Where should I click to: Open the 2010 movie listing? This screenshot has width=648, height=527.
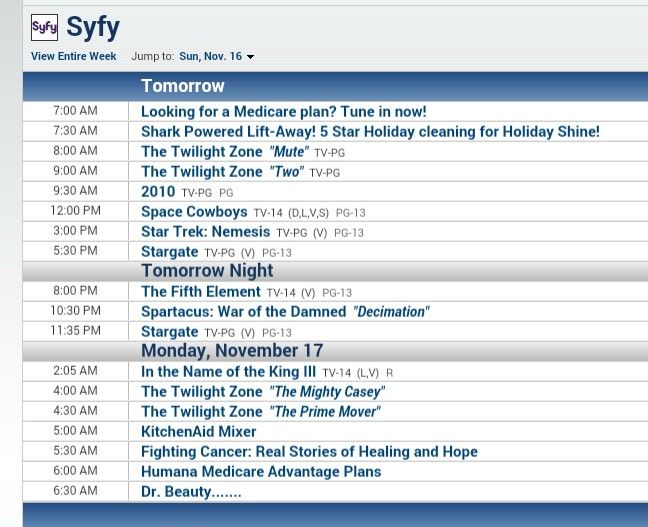(x=158, y=192)
